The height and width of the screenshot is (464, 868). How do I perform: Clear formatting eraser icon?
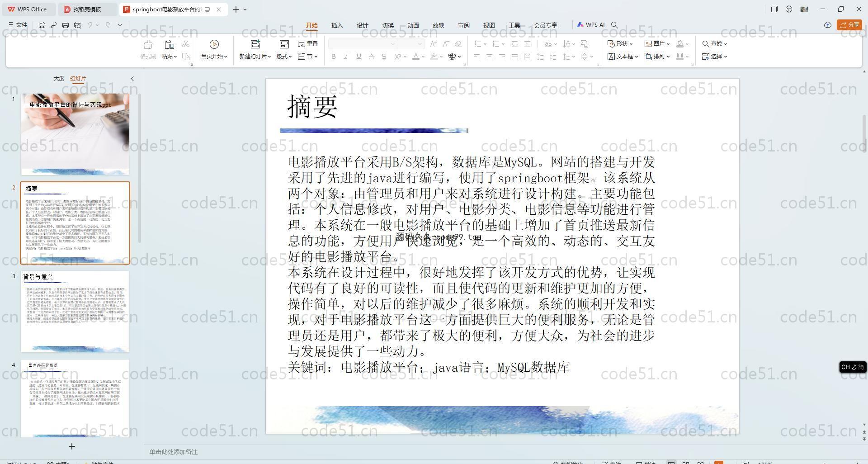[x=458, y=44]
